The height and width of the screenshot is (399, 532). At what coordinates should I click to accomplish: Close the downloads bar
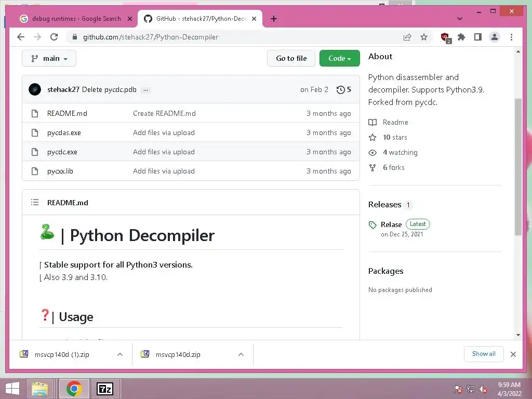click(x=513, y=354)
